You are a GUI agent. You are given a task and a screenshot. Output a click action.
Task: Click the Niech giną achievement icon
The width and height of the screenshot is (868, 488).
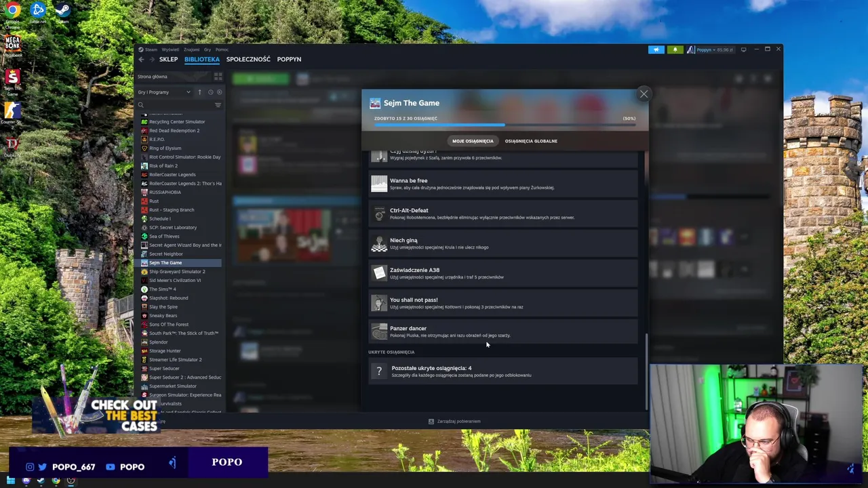tap(379, 243)
